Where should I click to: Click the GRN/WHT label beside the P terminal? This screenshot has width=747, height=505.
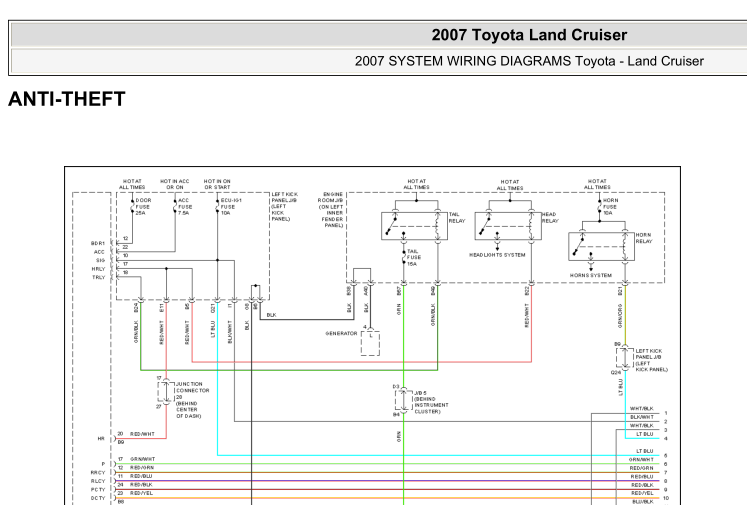pyautogui.click(x=142, y=459)
